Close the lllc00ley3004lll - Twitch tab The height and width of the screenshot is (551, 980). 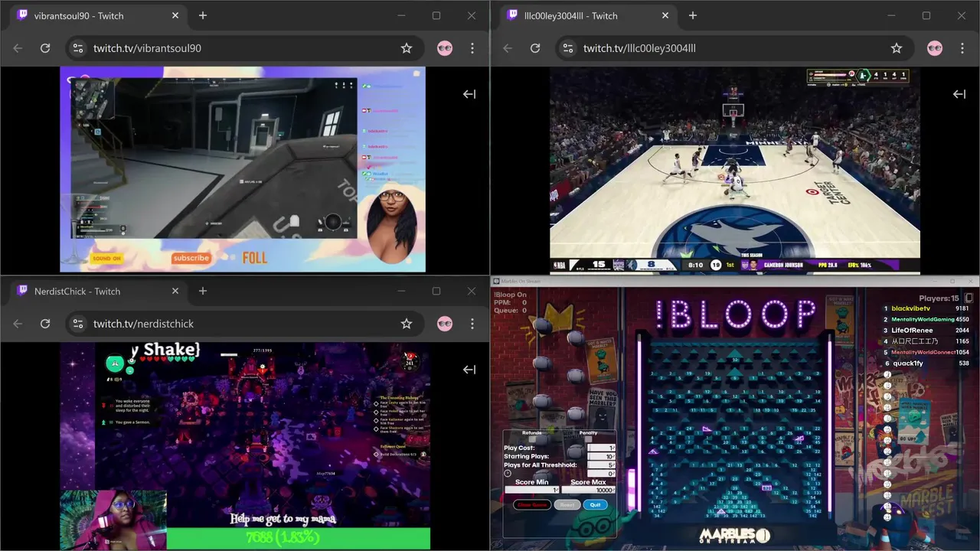pos(665,15)
